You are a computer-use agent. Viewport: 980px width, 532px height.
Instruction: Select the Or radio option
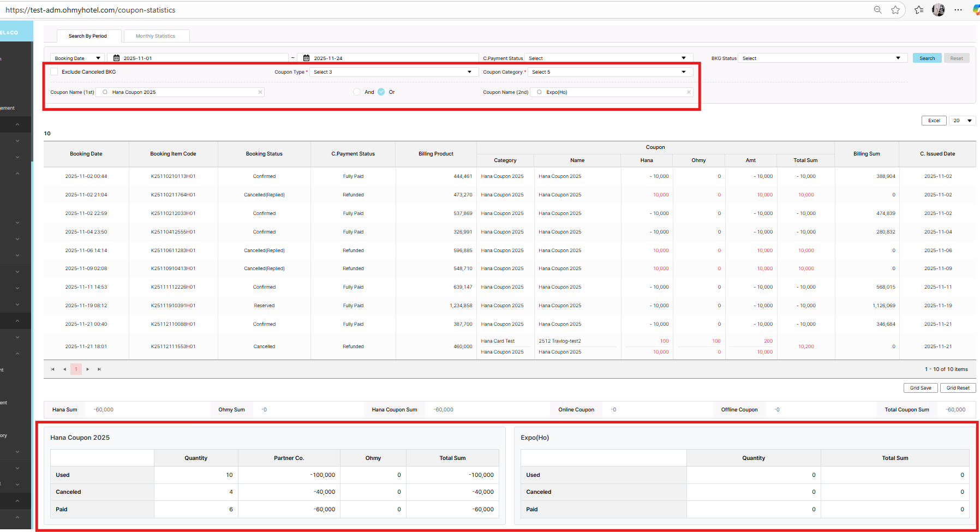click(x=381, y=92)
